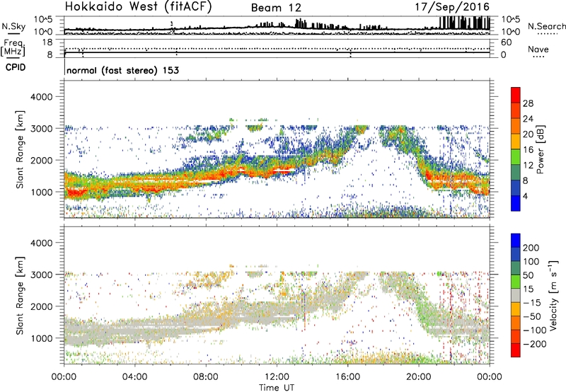The height and width of the screenshot is (392, 566).
Task: Click the '16:00' time tick label
Action: click(347, 377)
